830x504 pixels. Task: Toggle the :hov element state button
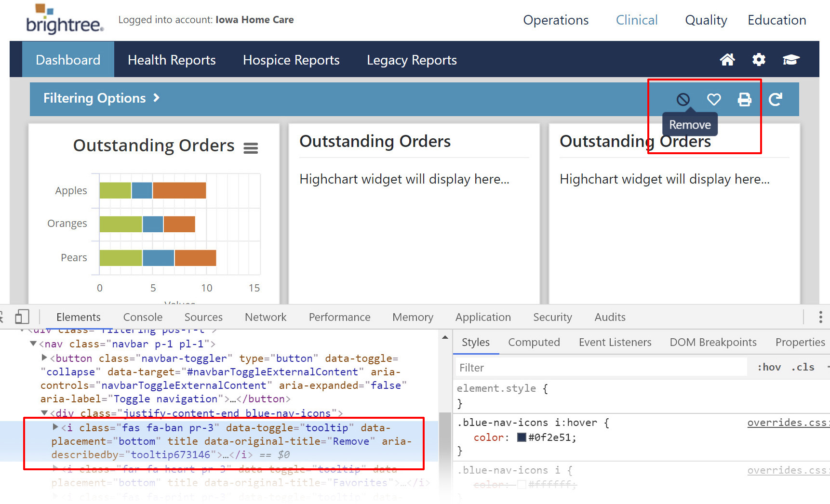point(769,367)
